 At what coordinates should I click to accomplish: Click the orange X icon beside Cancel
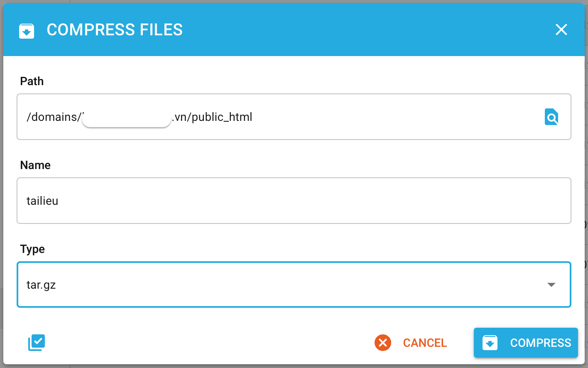382,343
